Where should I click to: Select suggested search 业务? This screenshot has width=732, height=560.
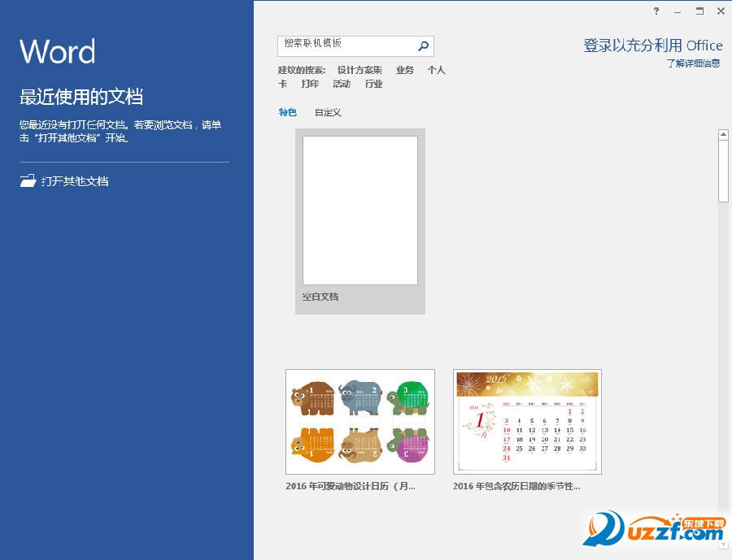pyautogui.click(x=405, y=70)
